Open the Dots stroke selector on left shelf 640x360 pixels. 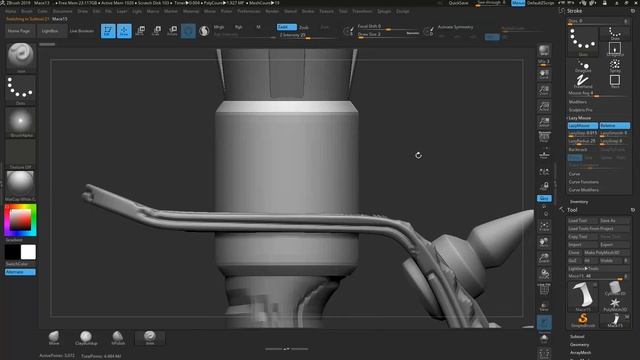20,90
